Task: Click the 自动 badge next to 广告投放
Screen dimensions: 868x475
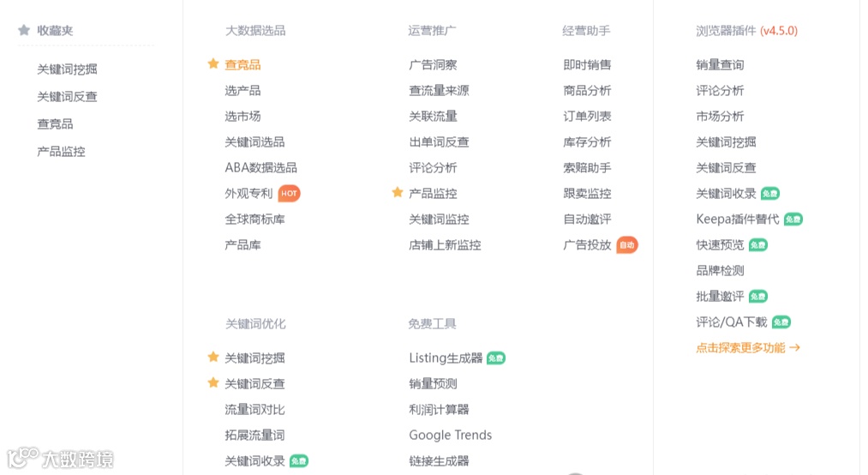Action: click(x=627, y=245)
